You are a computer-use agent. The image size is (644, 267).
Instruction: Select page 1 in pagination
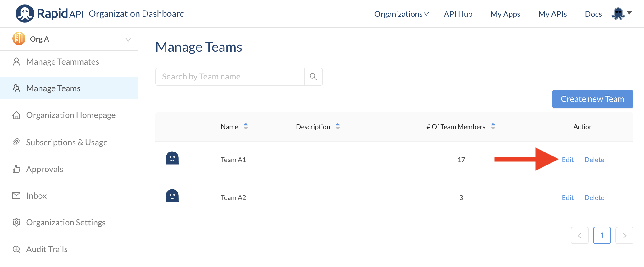pyautogui.click(x=602, y=235)
